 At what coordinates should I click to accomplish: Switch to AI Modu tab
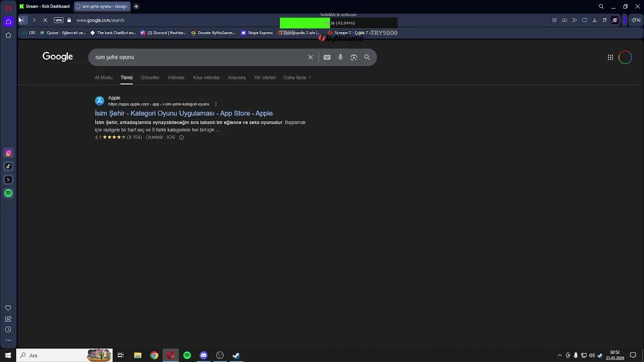pyautogui.click(x=104, y=77)
